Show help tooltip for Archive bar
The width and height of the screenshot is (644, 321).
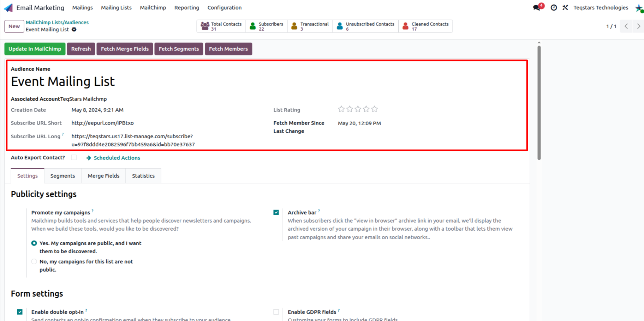(x=319, y=211)
